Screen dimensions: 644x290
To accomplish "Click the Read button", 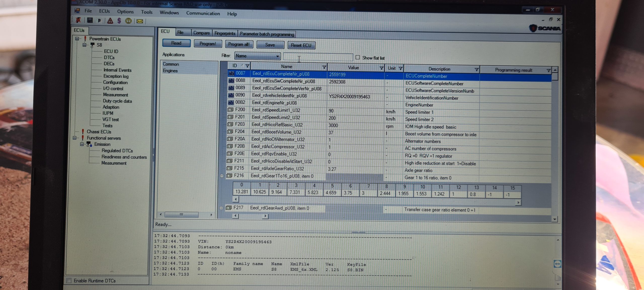I will [176, 43].
